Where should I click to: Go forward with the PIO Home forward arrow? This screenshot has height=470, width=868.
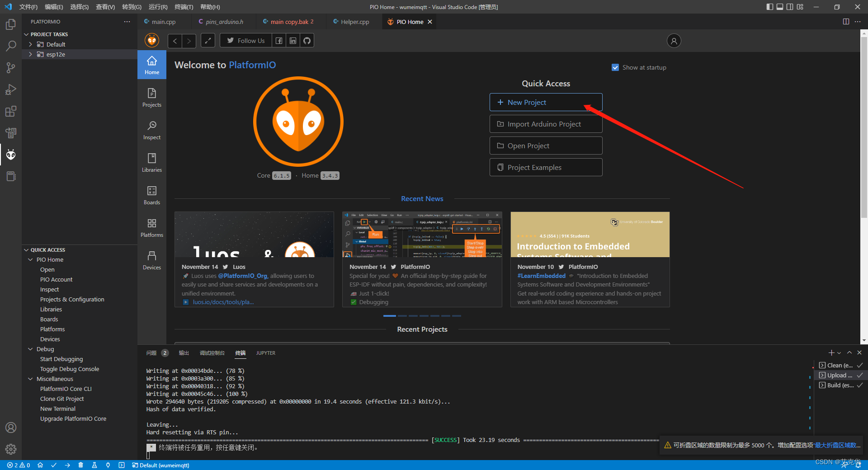click(x=189, y=41)
